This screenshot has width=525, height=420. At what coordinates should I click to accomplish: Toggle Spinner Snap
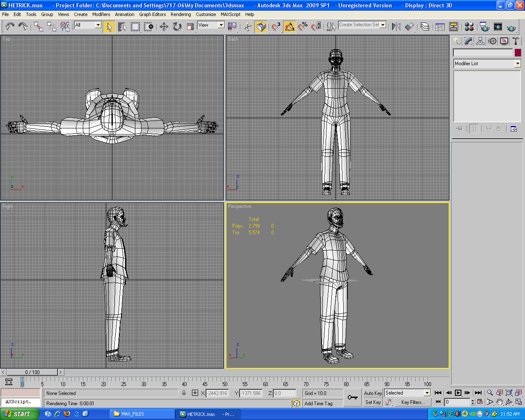(x=316, y=27)
